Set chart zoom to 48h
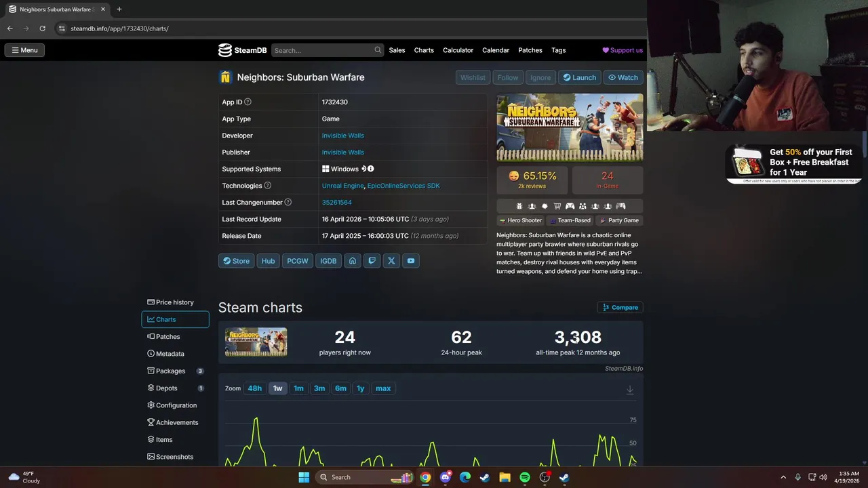 pos(255,388)
